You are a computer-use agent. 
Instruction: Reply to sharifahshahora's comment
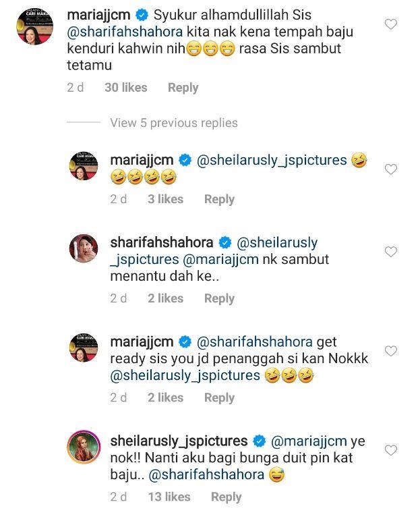(x=219, y=298)
